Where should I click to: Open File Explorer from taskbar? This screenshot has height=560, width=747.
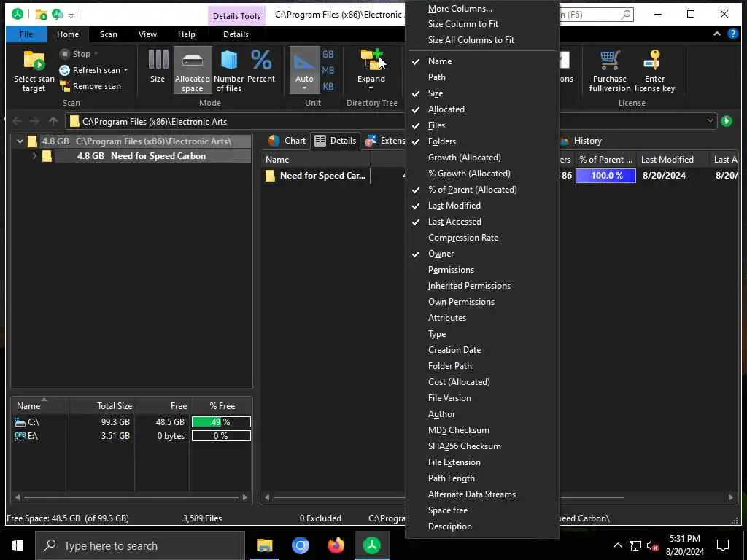[264, 545]
